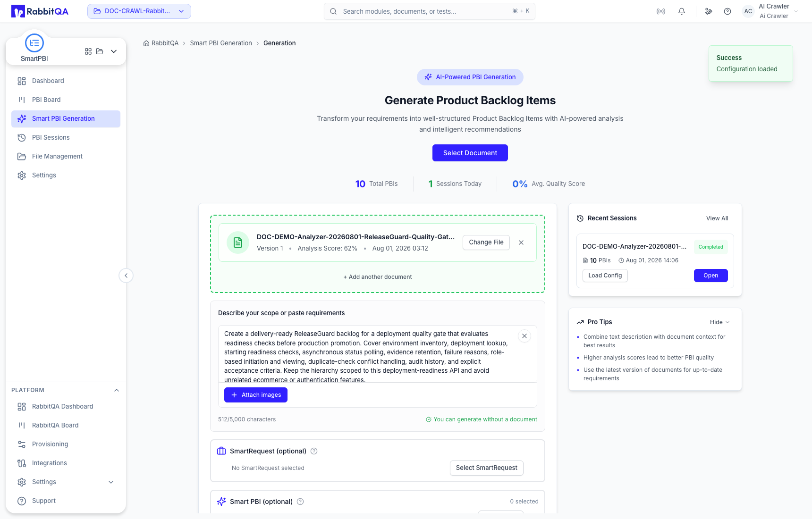812x519 pixels.
Task: Open PBI Sessions
Action: point(66,138)
